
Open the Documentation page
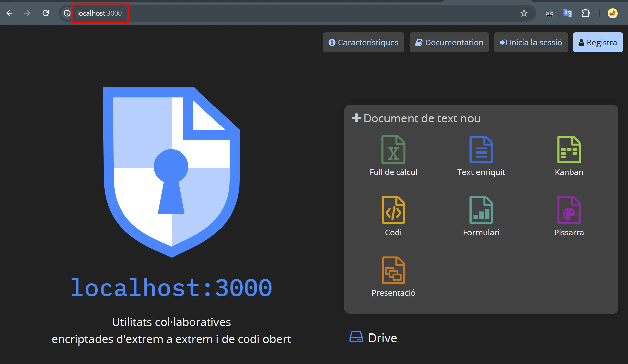[449, 42]
